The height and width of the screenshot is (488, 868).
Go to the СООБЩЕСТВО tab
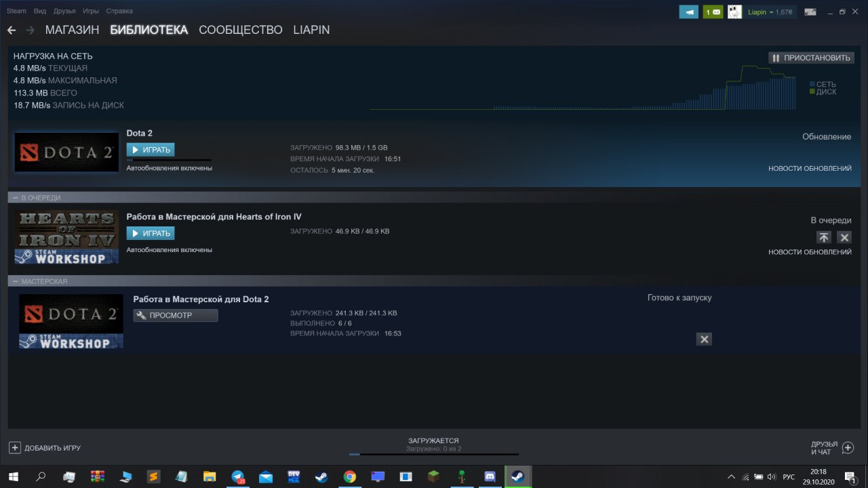click(241, 30)
